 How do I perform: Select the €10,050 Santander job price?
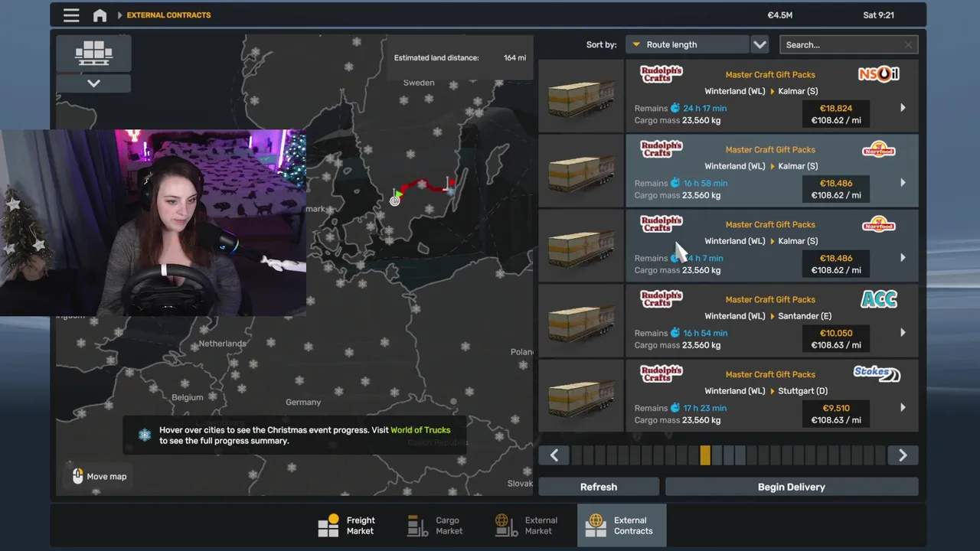coord(835,333)
